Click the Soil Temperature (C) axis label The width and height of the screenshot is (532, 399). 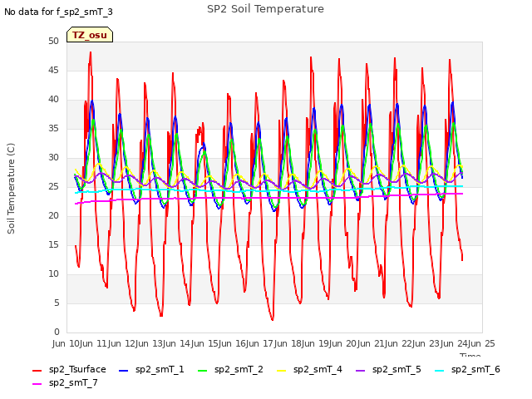pos(11,189)
